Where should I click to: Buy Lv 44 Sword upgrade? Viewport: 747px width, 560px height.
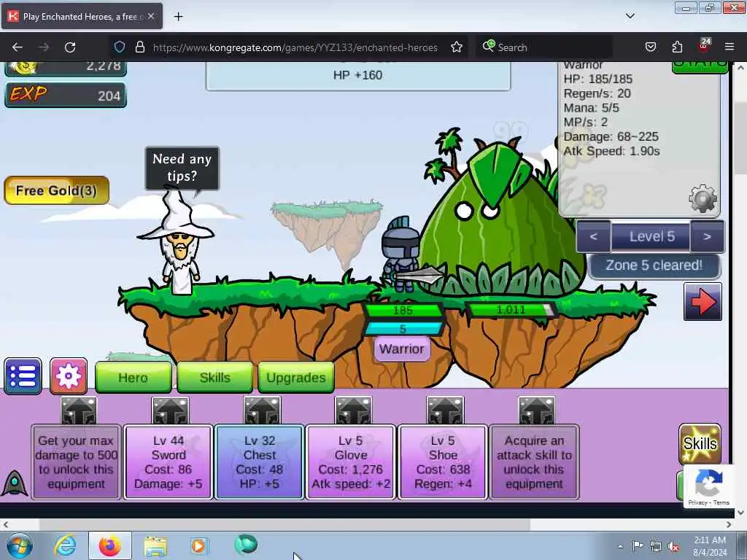[169, 462]
